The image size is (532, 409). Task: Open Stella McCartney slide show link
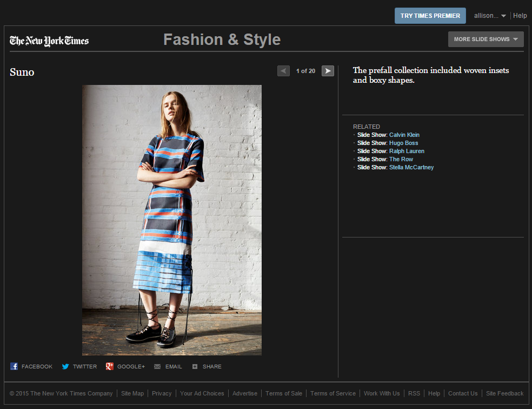pyautogui.click(x=411, y=167)
